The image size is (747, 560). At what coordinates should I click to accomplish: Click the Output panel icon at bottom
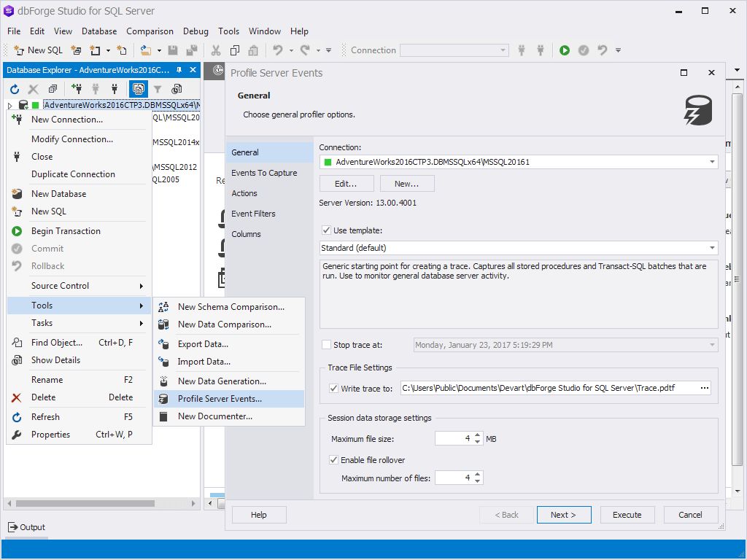[13, 527]
